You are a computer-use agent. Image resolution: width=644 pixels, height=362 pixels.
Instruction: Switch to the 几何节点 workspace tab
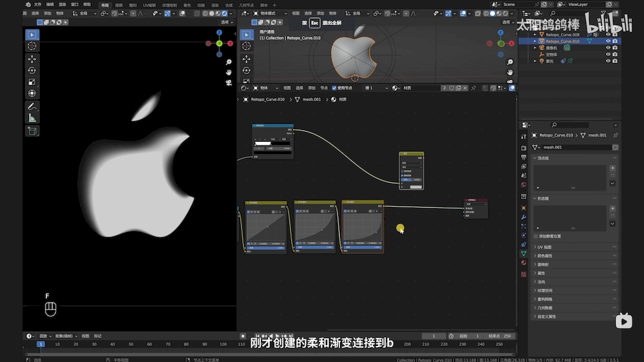tap(246, 5)
